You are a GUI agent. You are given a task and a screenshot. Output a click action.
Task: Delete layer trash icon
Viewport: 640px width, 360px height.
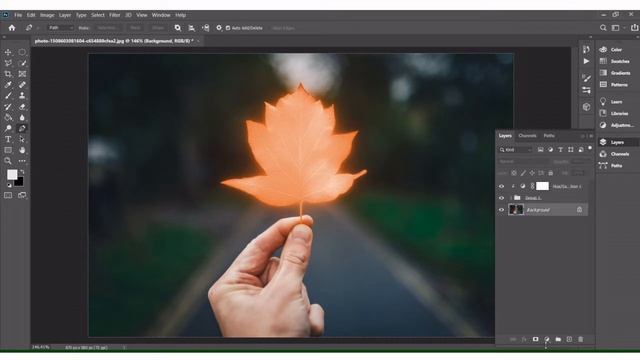[580, 339]
